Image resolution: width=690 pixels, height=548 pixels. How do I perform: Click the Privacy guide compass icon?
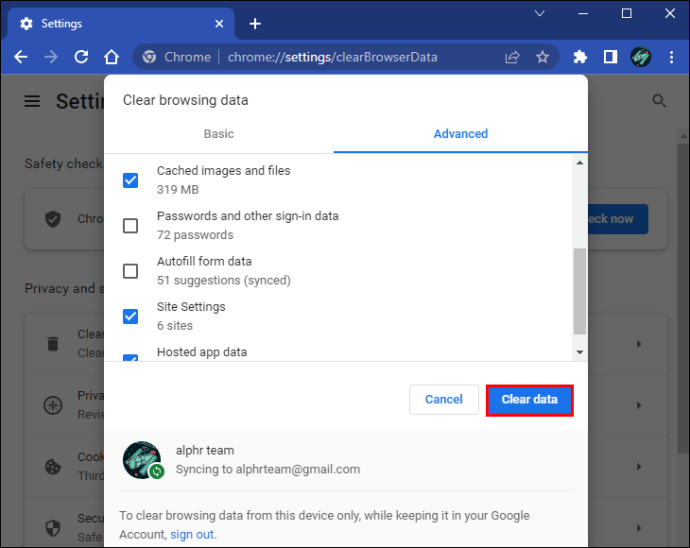(53, 405)
